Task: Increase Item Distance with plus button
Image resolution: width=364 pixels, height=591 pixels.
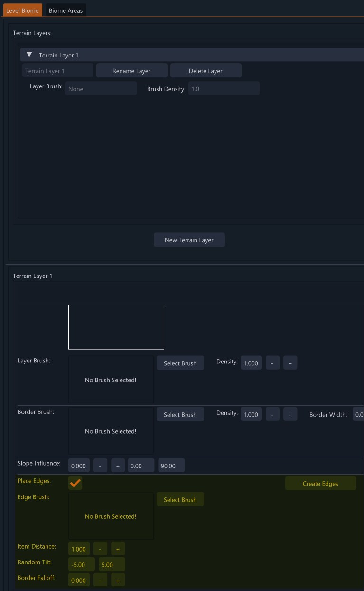Action: (x=118, y=549)
